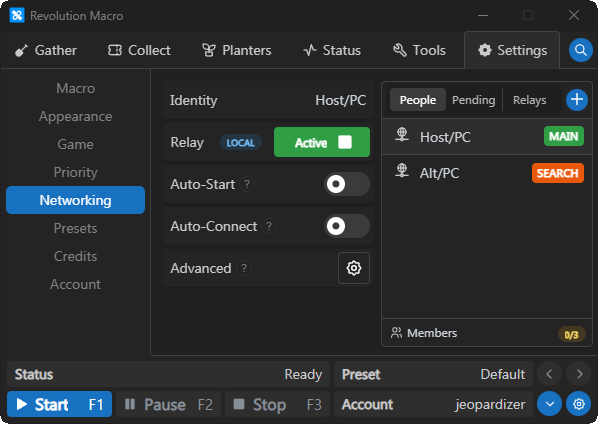The height and width of the screenshot is (424, 598).
Task: Go to next preset arrow
Action: 579,374
